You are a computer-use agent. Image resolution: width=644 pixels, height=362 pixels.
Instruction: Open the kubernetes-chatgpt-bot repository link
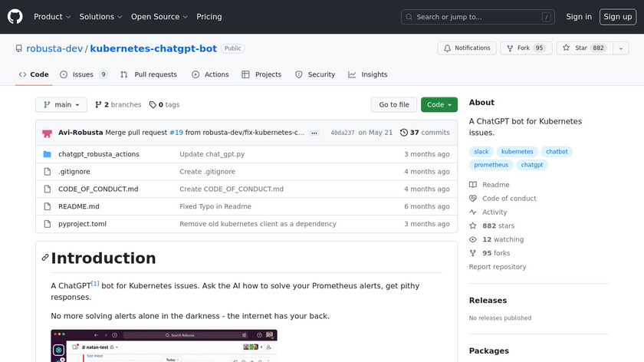pos(153,48)
